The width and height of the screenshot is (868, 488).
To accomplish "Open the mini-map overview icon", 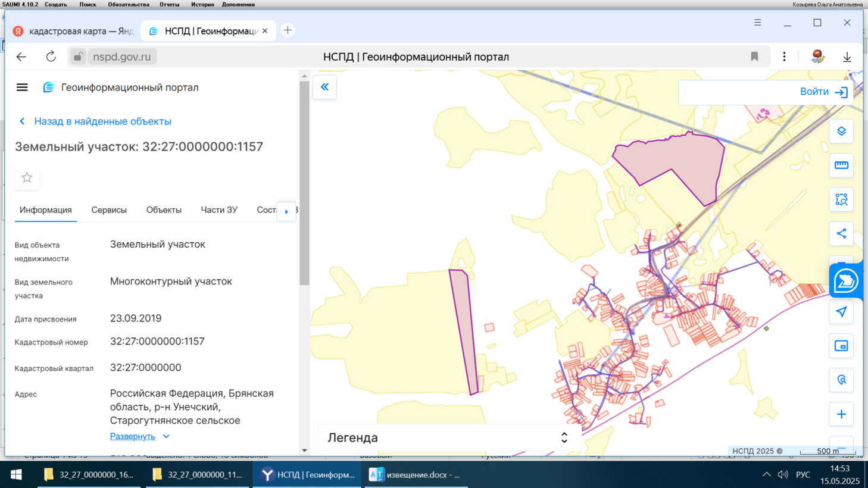I will 841,346.
